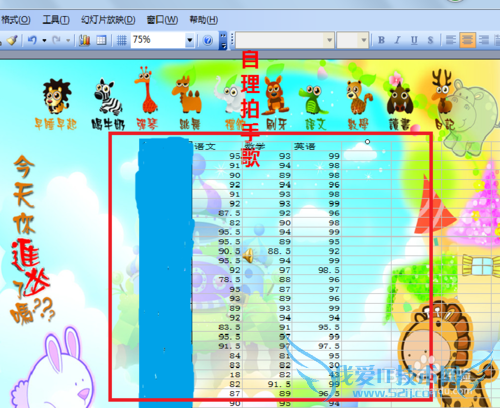Select the 刷牙 text label
Image resolution: width=500 pixels, height=408 pixels.
pos(276,124)
